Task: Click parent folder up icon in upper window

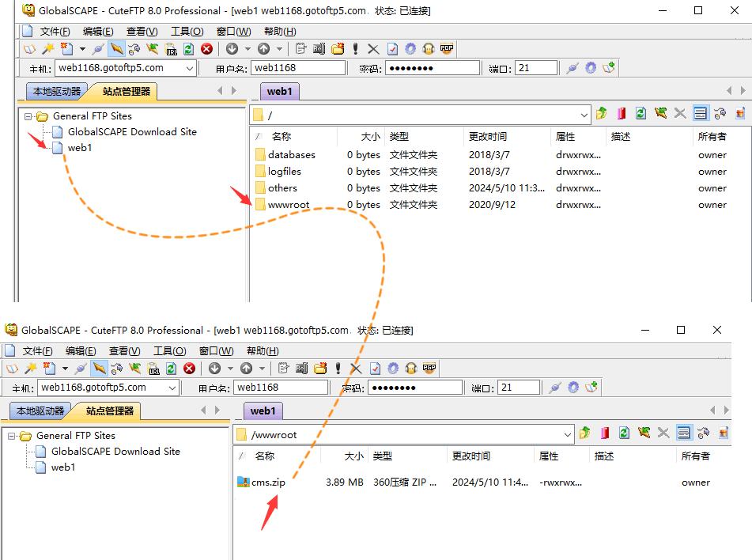Action: pyautogui.click(x=602, y=114)
